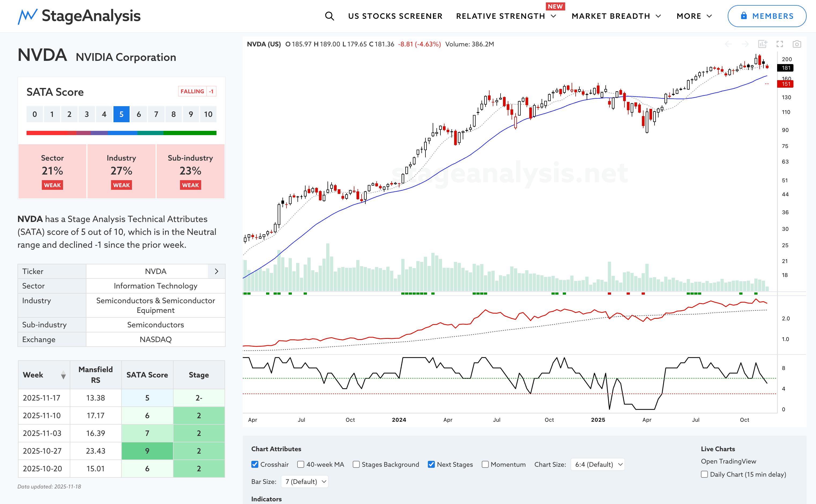Open the Bar Size dropdown
This screenshot has height=504, width=816.
pyautogui.click(x=305, y=482)
